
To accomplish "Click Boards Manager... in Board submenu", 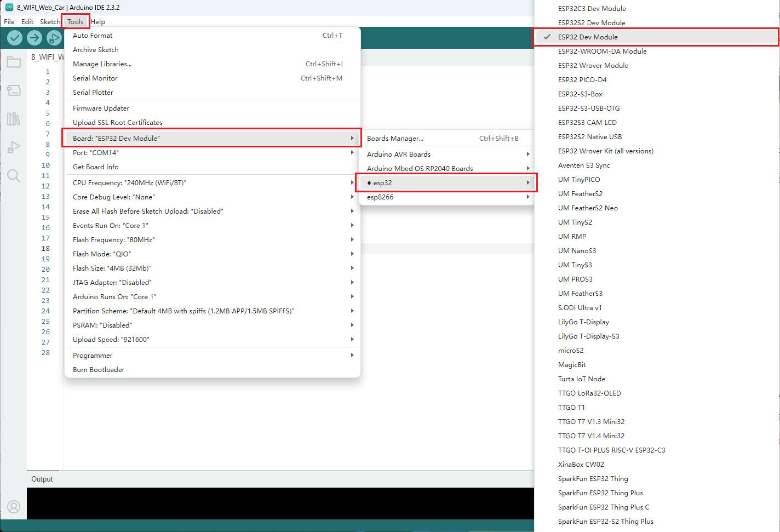I will click(447, 138).
